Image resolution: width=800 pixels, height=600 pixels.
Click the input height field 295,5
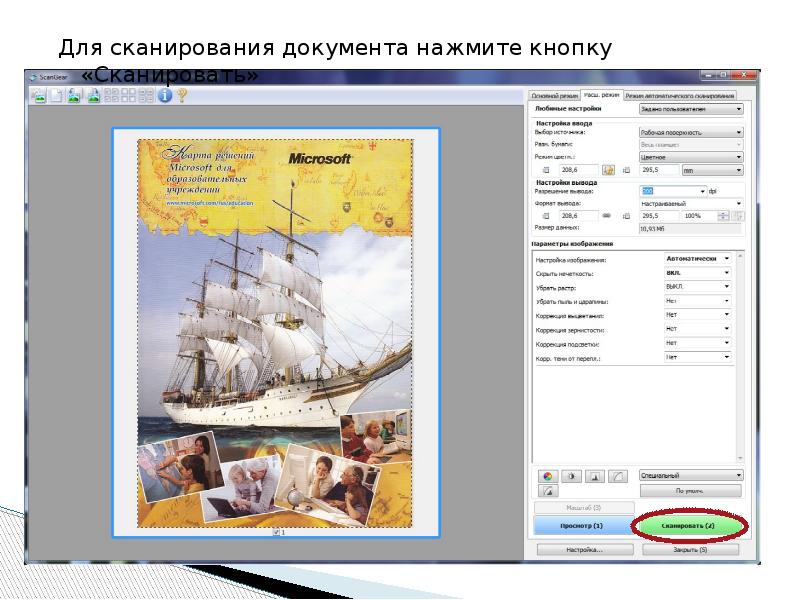tap(659, 170)
